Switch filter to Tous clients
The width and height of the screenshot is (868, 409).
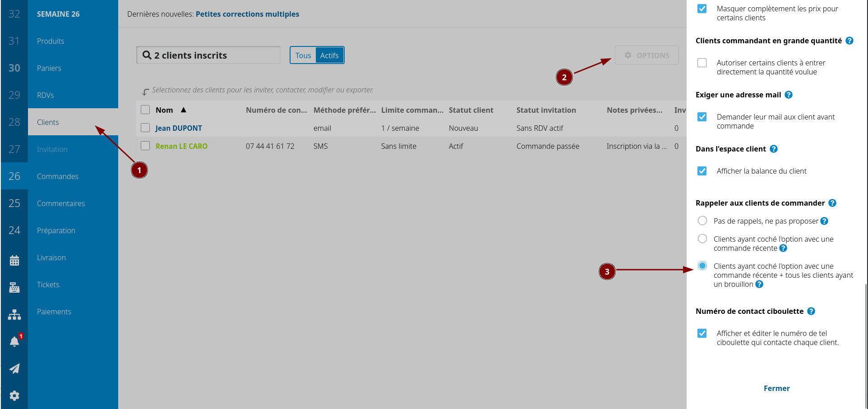(303, 55)
